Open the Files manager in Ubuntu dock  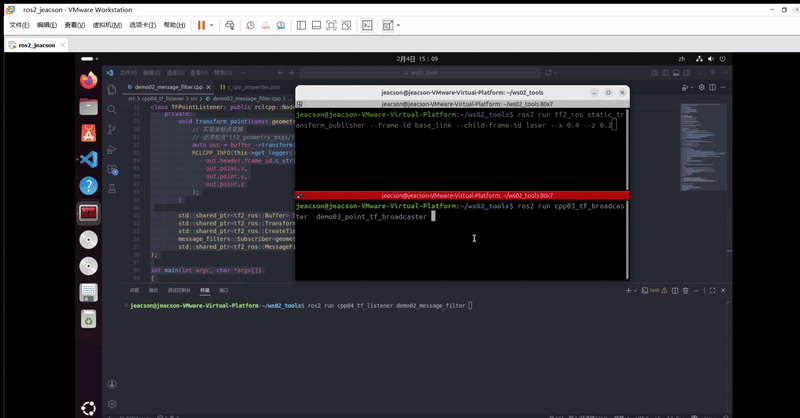pos(88,107)
